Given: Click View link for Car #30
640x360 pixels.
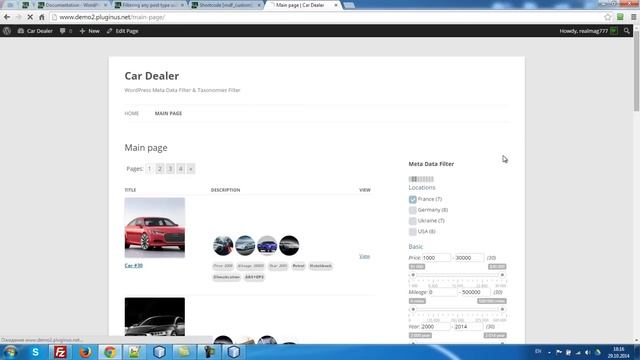Looking at the screenshot, I should point(364,256).
